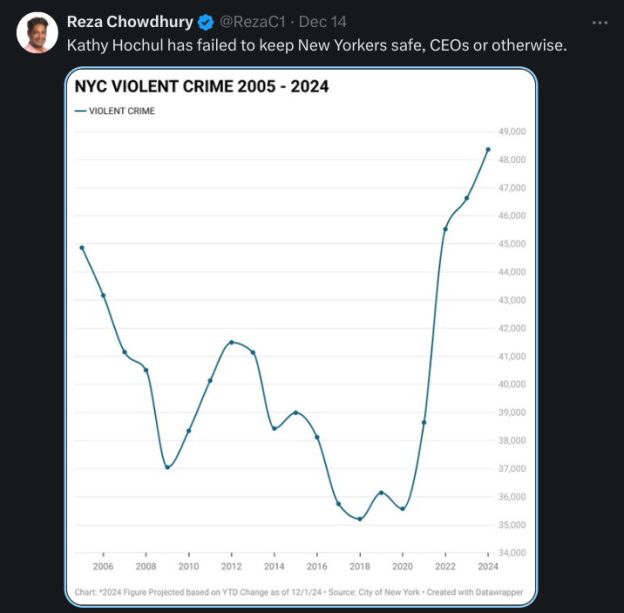Open the tweet's three-dot more menu
Screen dimensions: 624x613
[599, 21]
